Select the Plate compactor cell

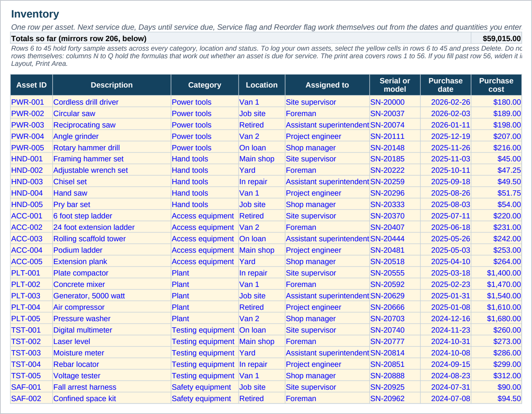pyautogui.click(x=112, y=273)
